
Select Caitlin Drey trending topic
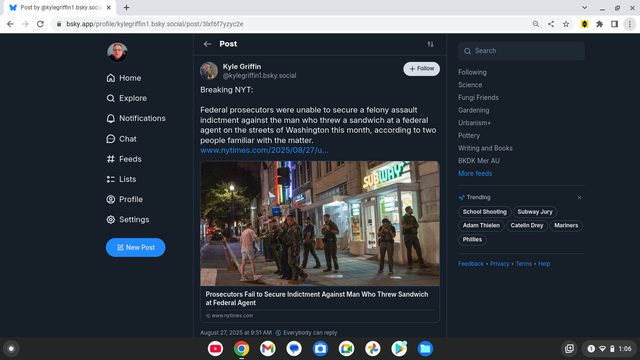click(x=527, y=225)
